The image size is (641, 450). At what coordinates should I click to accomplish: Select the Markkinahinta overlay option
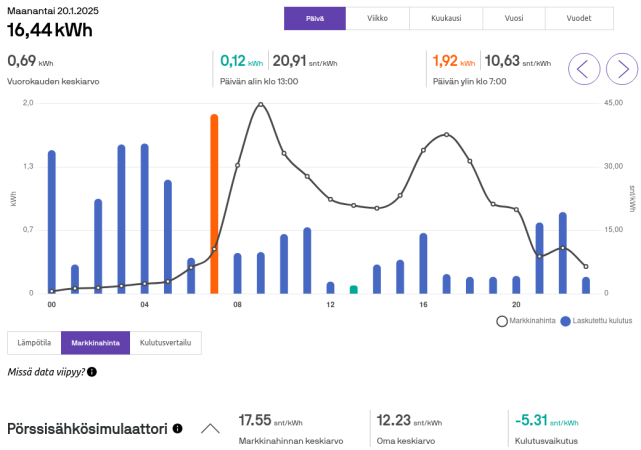95,343
